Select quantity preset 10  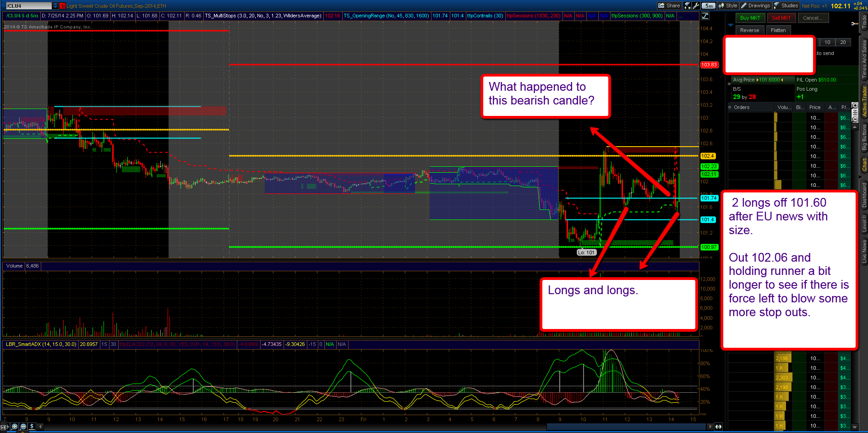(827, 42)
